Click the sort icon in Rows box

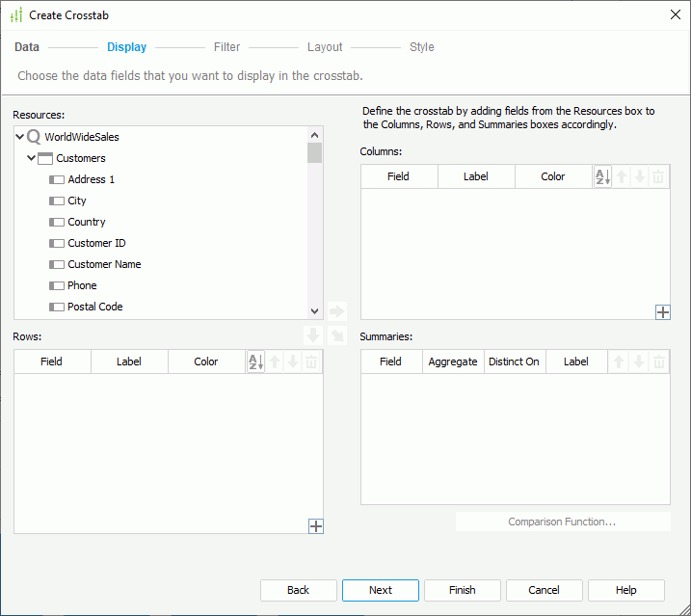tap(255, 362)
